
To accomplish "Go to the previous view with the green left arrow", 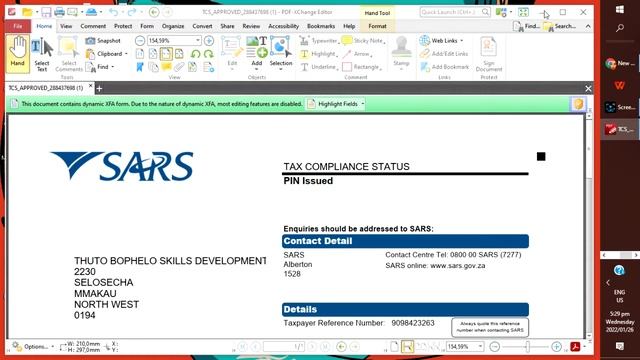I will coord(341,347).
